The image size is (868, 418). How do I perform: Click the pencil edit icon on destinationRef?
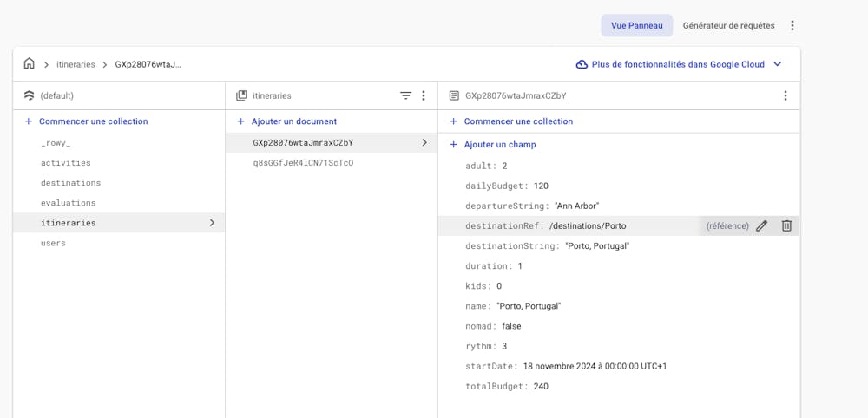click(x=762, y=225)
